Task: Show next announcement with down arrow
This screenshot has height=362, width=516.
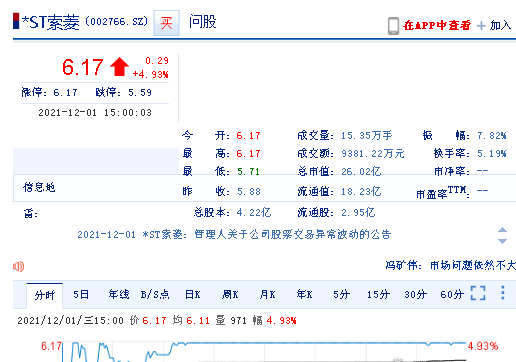Action: (502, 241)
